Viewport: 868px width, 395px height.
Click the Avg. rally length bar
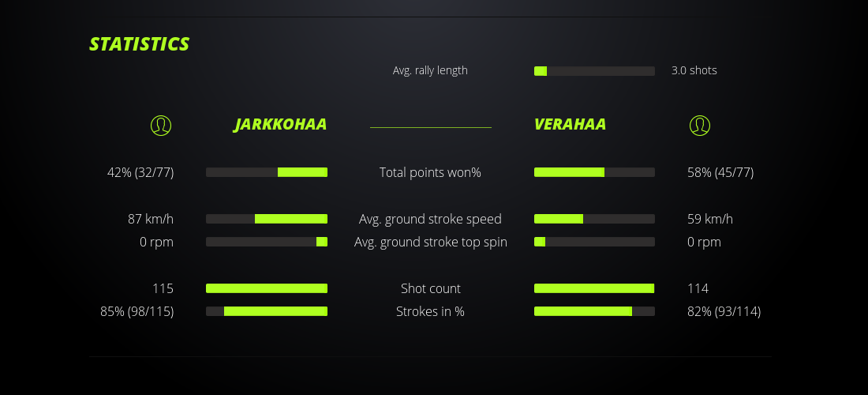tap(594, 71)
